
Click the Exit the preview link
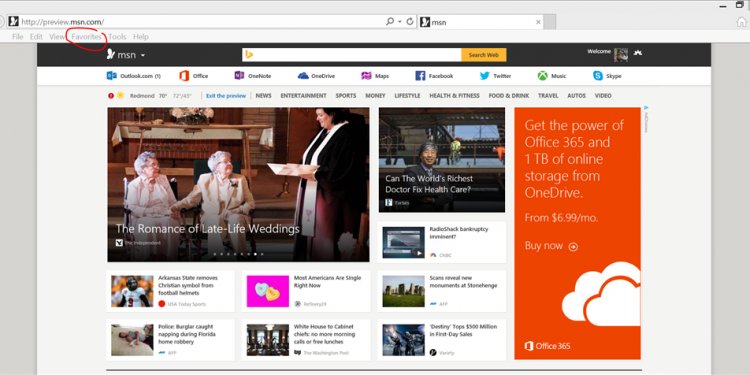(226, 96)
